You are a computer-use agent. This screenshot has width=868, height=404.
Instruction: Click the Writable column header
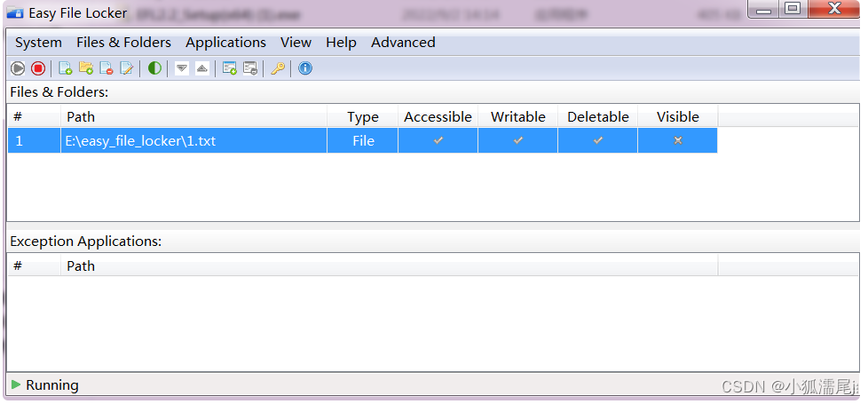pyautogui.click(x=518, y=117)
